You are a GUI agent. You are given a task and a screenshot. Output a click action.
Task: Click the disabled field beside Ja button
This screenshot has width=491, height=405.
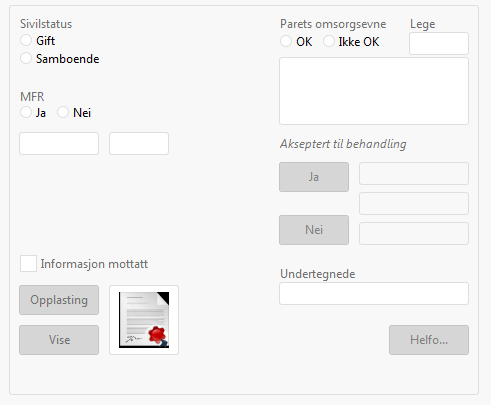tap(414, 174)
